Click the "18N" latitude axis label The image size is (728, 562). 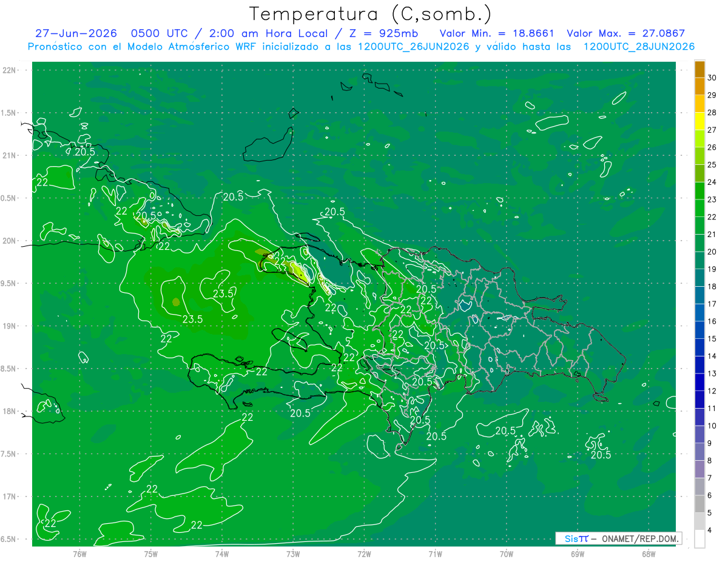[x=10, y=411]
